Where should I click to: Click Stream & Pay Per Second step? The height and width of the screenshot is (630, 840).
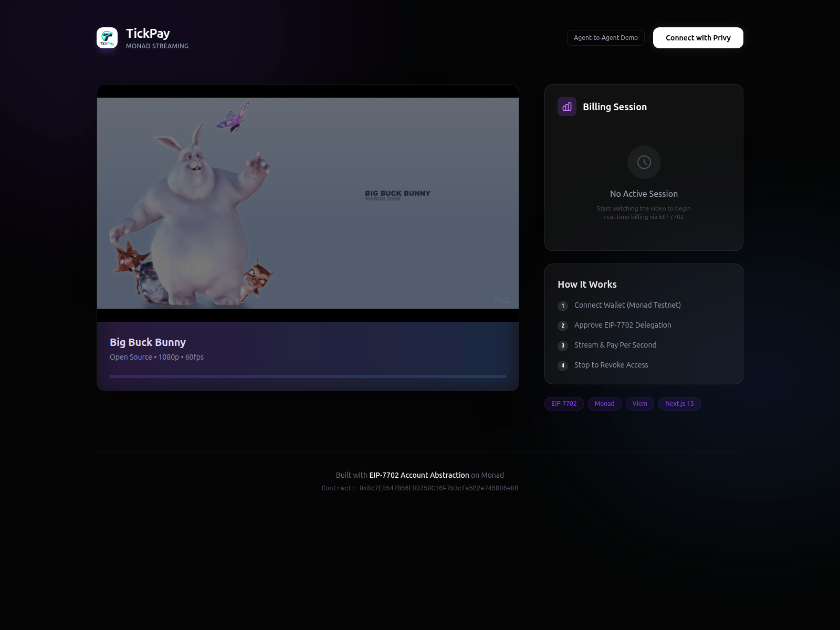coord(615,345)
